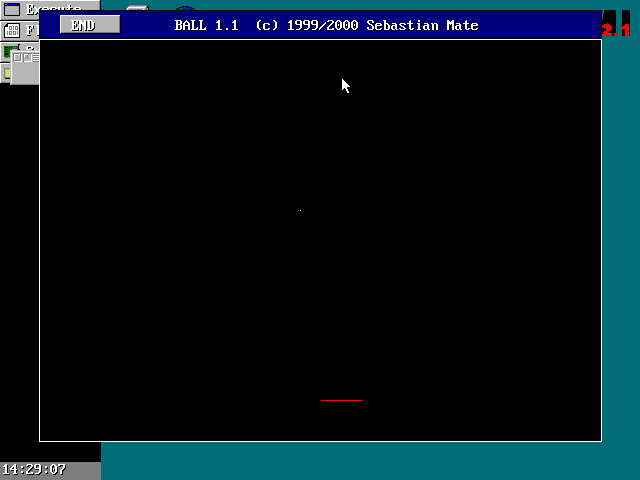Click the Sebastian Mate copyright text
Viewport: 640px width, 480px height.
click(424, 25)
